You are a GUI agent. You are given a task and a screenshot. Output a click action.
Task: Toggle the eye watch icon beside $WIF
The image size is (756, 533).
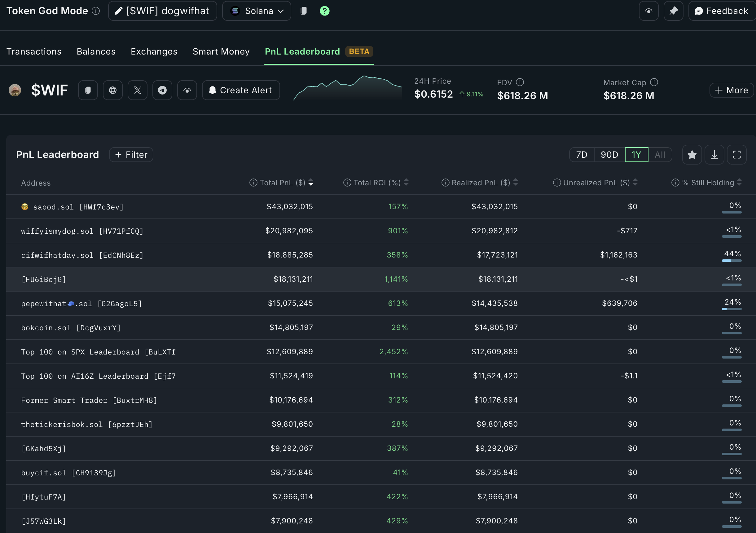tap(187, 90)
